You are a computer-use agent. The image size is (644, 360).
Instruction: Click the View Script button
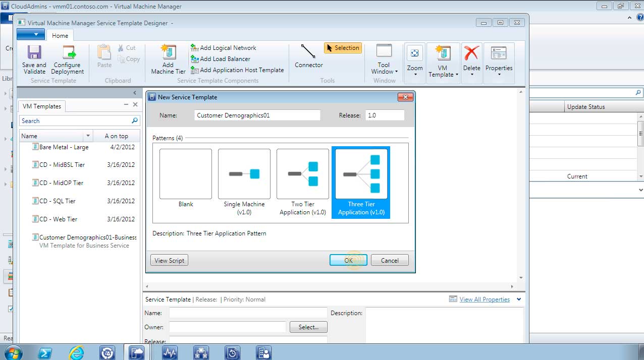click(x=170, y=261)
